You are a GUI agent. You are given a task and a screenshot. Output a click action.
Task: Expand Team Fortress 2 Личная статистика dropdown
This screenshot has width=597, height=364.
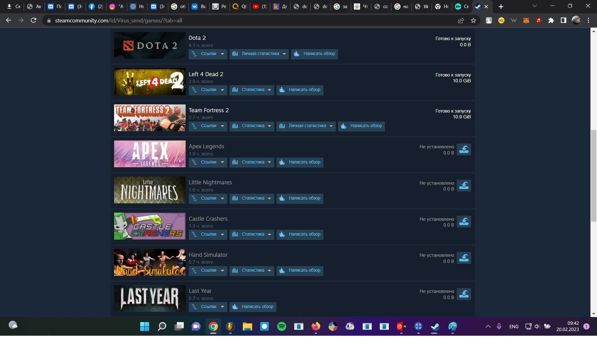pyautogui.click(x=306, y=126)
